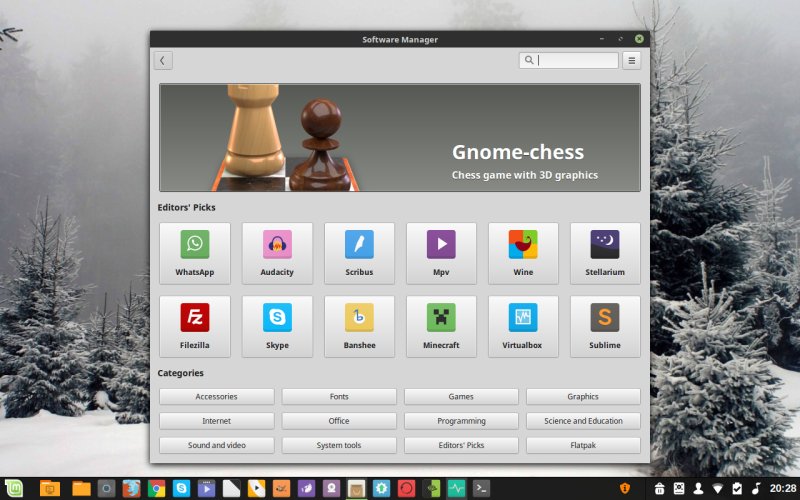Open the user account tray icon
The image size is (800, 500).
[698, 489]
